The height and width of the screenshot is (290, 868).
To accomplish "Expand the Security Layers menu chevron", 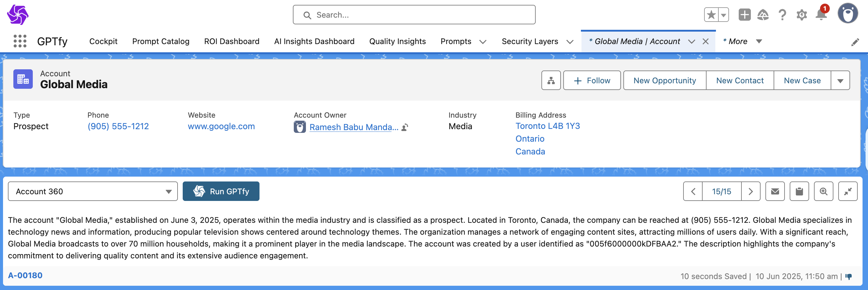I will [x=570, y=42].
